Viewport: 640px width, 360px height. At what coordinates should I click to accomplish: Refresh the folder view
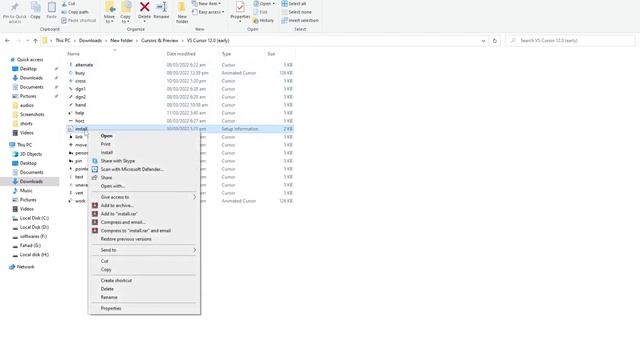[495, 41]
